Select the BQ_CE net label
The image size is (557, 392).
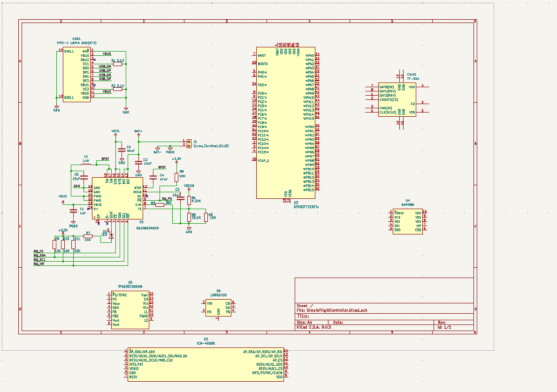coord(38,251)
